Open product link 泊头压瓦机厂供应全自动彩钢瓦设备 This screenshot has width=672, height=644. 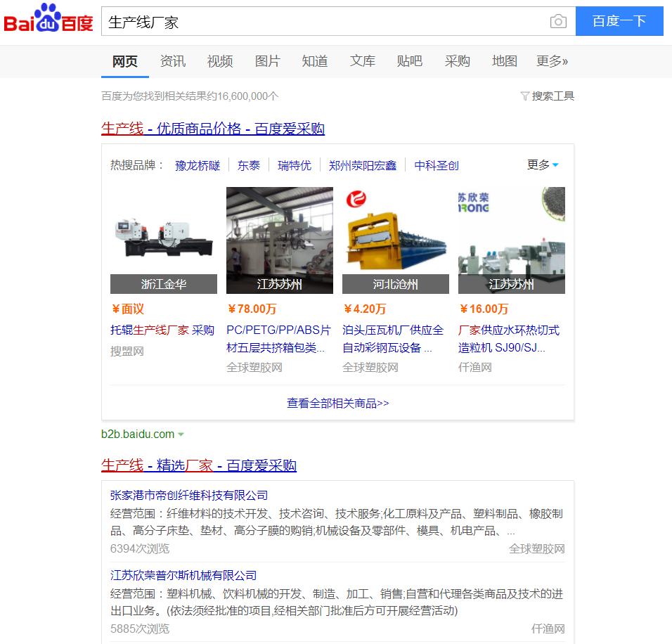pos(393,339)
